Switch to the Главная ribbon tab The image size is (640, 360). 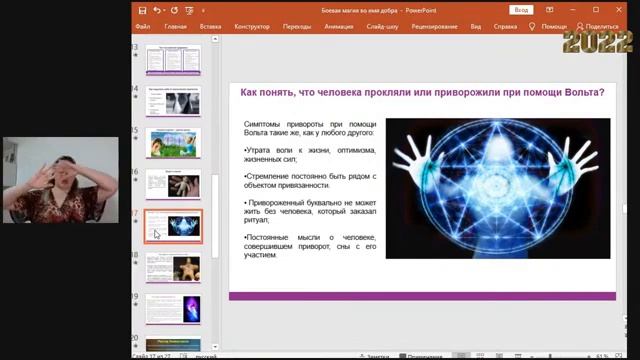point(176,27)
